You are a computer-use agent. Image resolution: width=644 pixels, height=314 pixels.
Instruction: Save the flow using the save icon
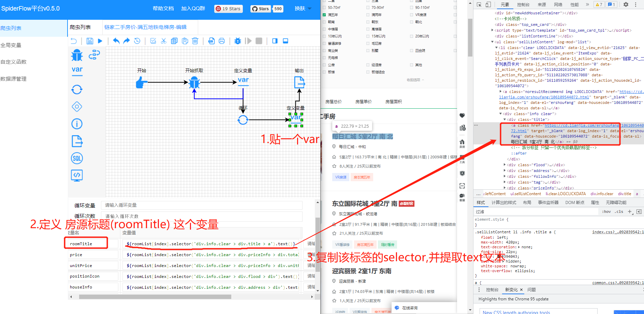[89, 41]
